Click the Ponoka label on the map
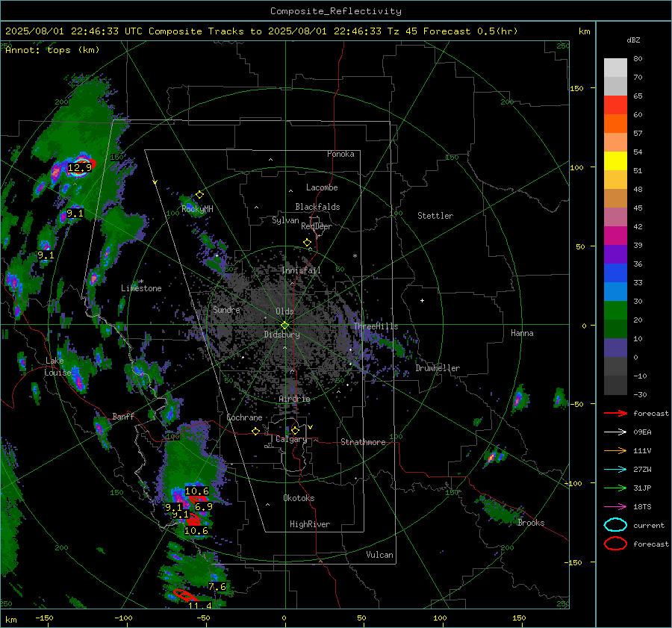The image size is (672, 628). (x=340, y=154)
